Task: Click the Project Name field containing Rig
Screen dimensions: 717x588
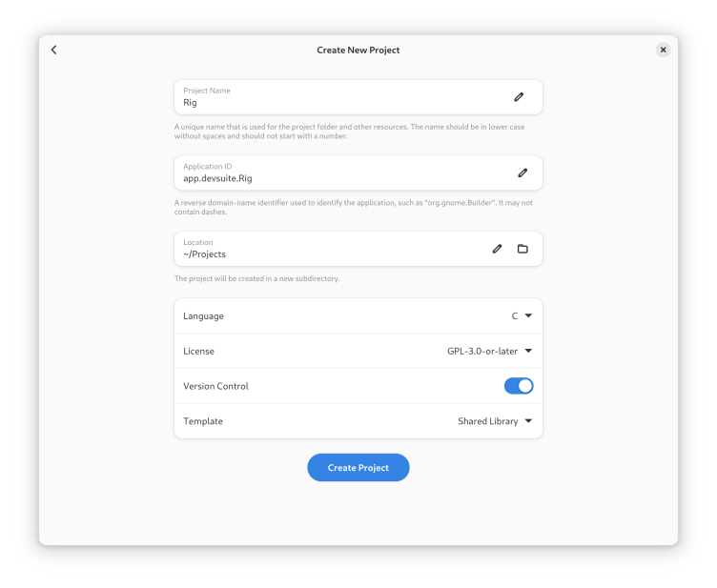Action: tap(358, 97)
